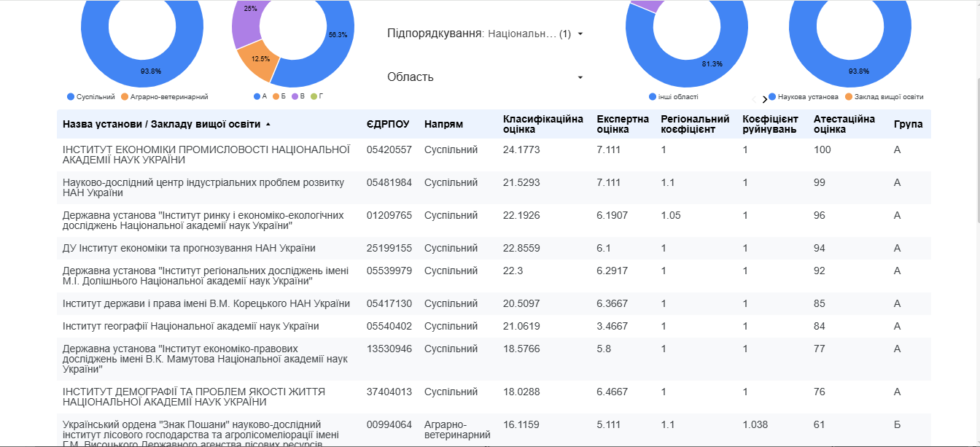980x447 pixels.
Task: Sort by Класифікаційна оцінка column header
Action: tap(542, 124)
